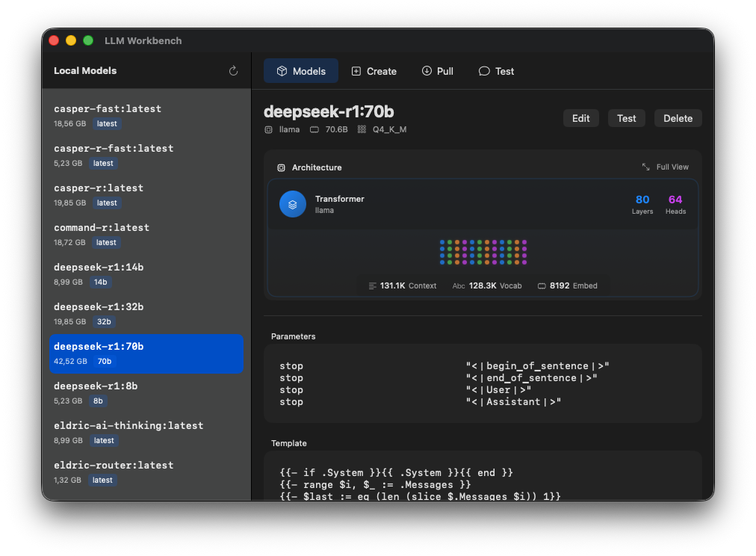
Task: Click the speech bubble icon in Test tab
Action: [x=484, y=72]
